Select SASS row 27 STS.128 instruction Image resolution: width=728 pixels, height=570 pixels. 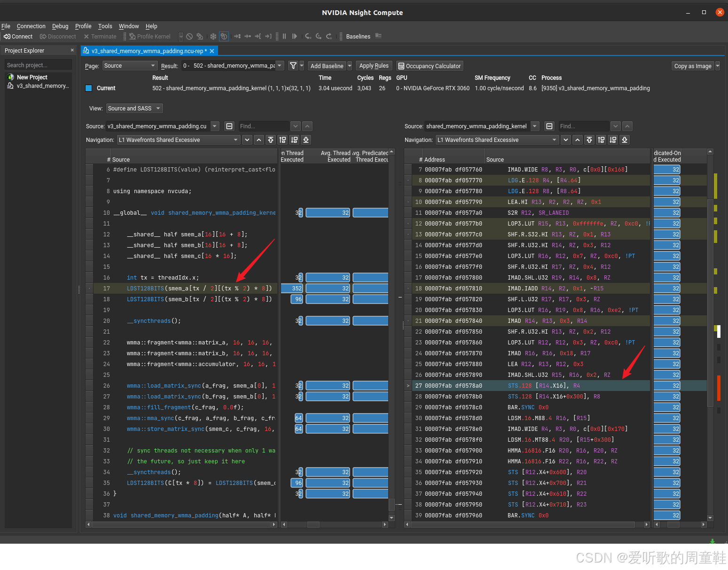(x=531, y=386)
